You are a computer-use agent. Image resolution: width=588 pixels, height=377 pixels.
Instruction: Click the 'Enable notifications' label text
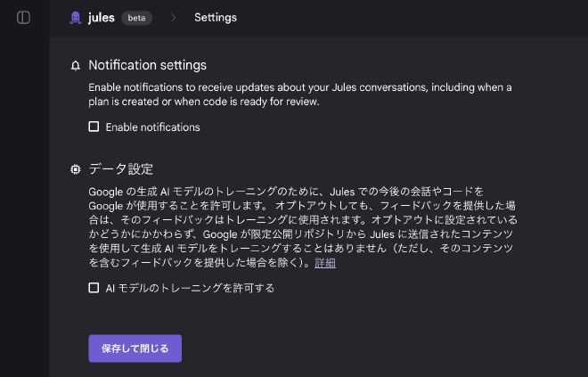(x=152, y=127)
